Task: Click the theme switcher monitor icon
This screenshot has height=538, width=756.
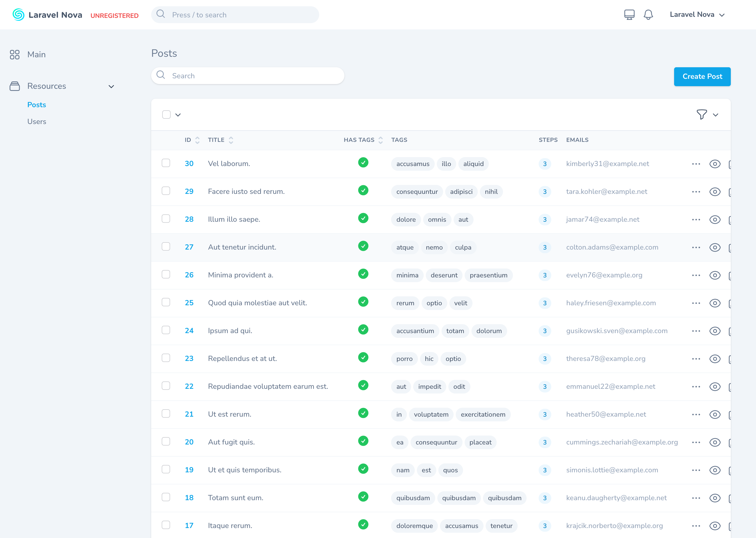Action: [629, 15]
